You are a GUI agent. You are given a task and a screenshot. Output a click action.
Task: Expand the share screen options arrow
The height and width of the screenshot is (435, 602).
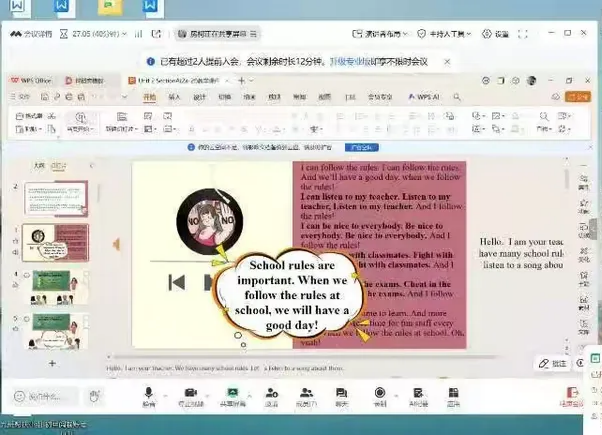click(250, 395)
